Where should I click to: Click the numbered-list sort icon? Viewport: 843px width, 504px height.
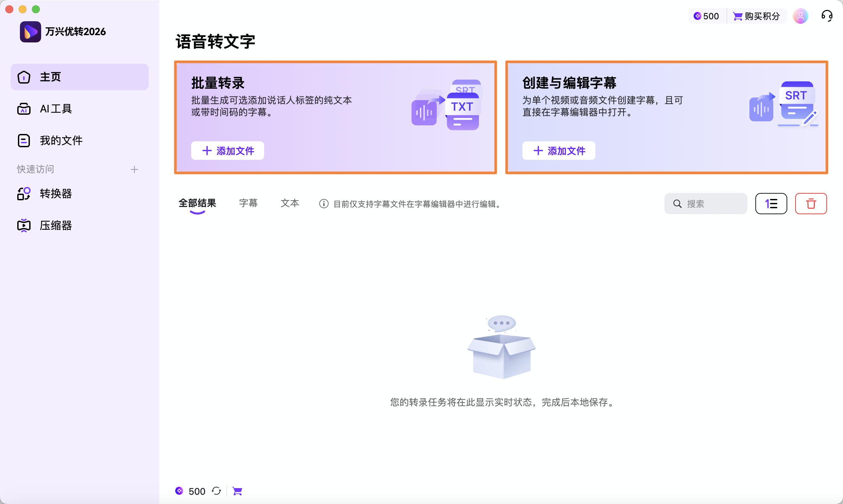[x=771, y=203]
